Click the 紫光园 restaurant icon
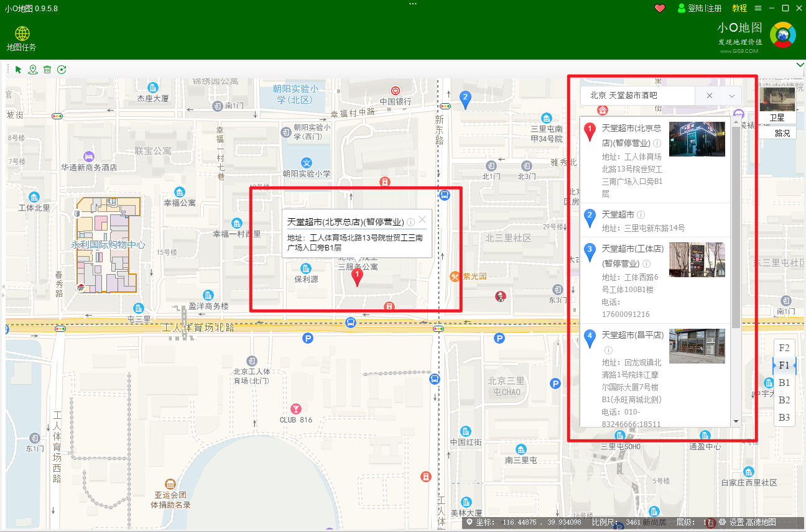 (455, 276)
